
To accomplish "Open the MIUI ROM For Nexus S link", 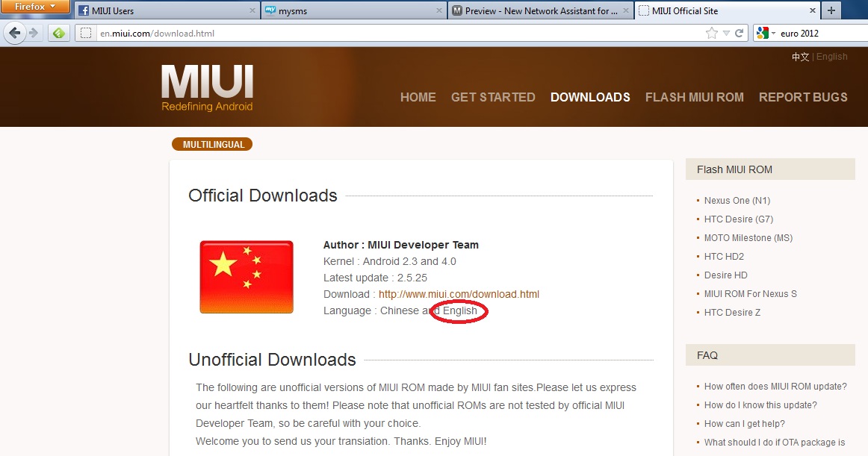I will click(751, 294).
